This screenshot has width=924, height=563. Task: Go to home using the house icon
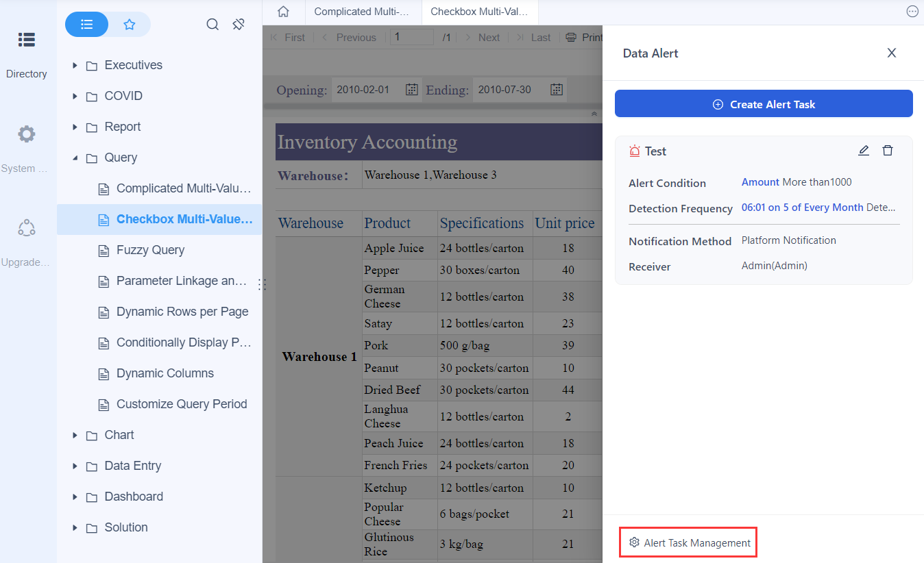pos(283,12)
